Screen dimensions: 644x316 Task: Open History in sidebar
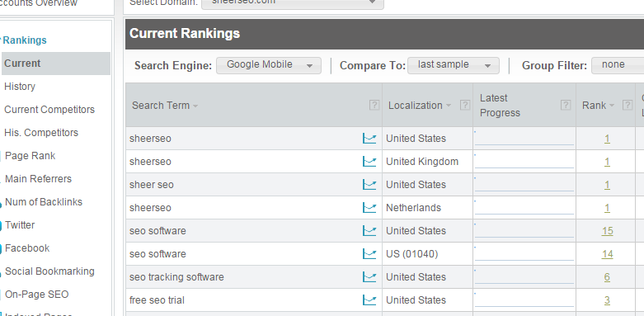20,87
